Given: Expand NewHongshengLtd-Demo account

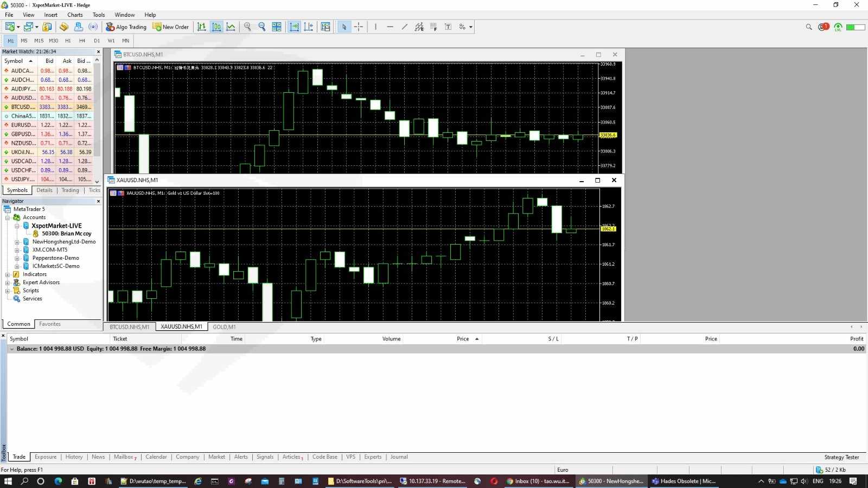Looking at the screenshot, I should 17,242.
